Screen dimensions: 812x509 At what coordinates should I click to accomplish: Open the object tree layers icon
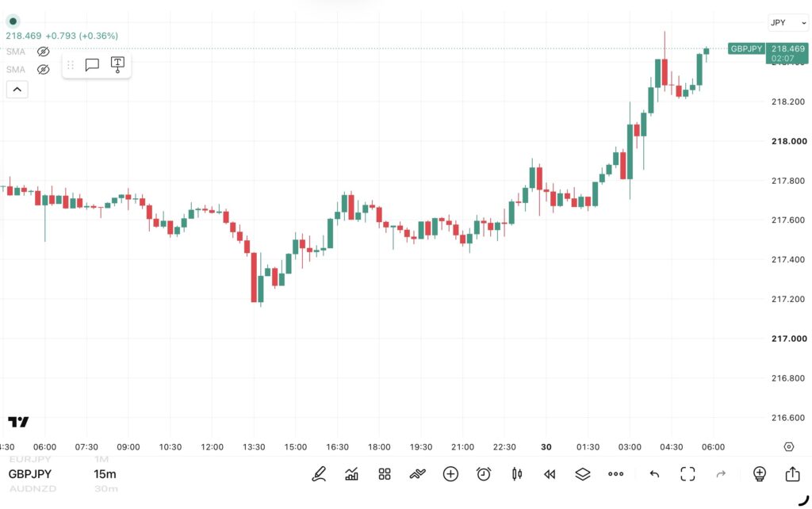pyautogui.click(x=583, y=474)
